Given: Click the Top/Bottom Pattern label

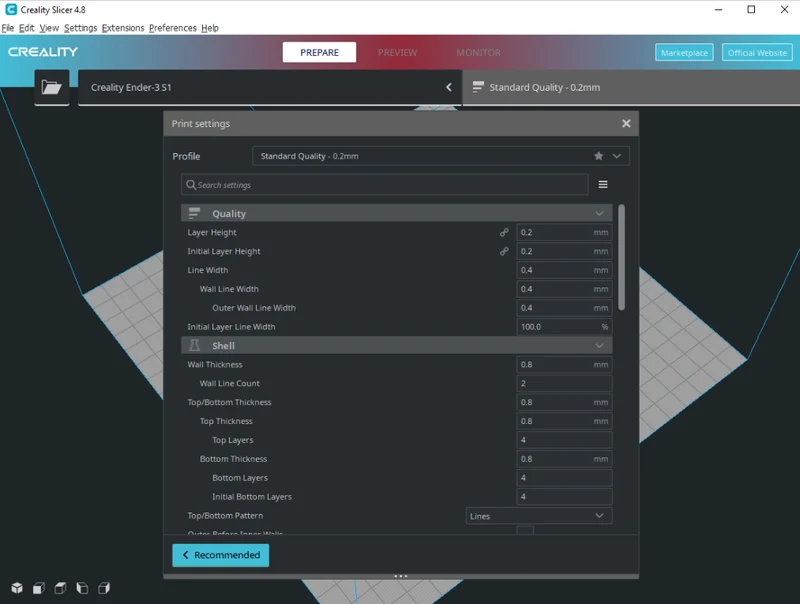Looking at the screenshot, I should (x=225, y=516).
